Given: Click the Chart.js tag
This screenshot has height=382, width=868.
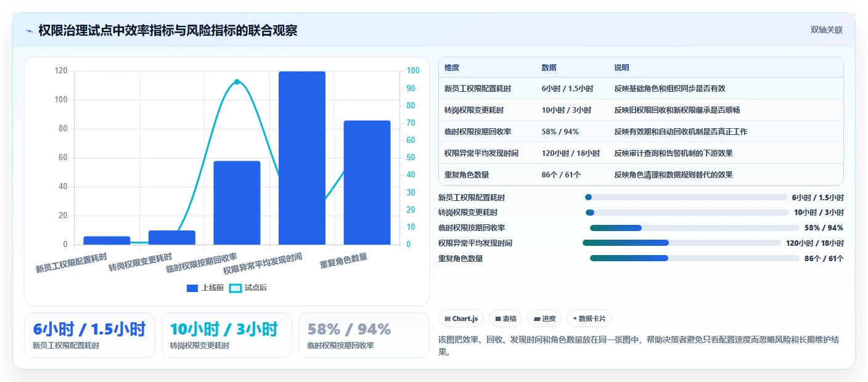Looking at the screenshot, I should (x=461, y=319).
